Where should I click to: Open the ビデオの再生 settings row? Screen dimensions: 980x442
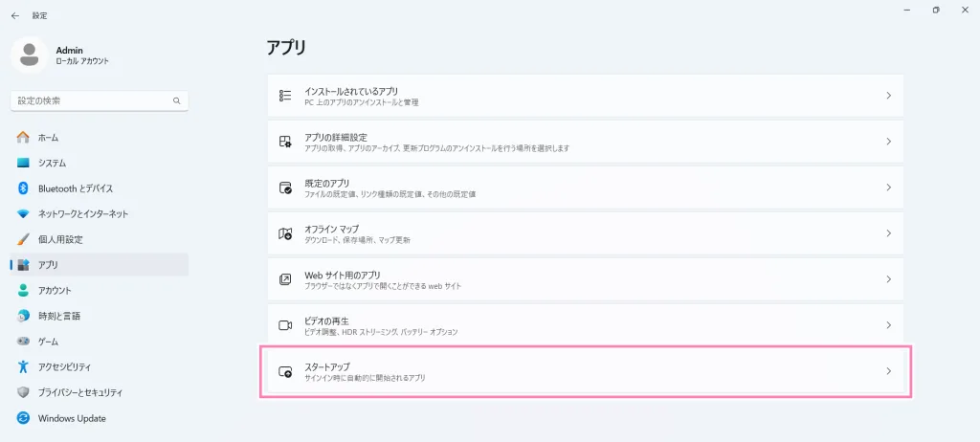584,325
